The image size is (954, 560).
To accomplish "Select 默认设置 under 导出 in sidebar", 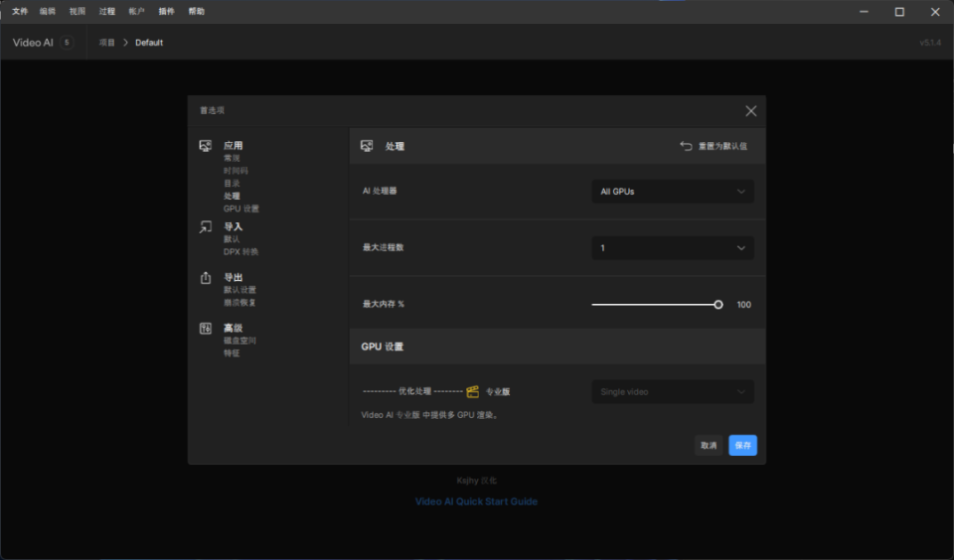I will click(x=239, y=290).
